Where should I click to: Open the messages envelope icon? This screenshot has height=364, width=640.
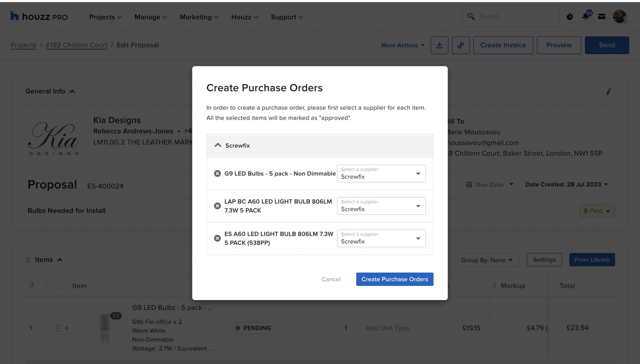(x=602, y=16)
